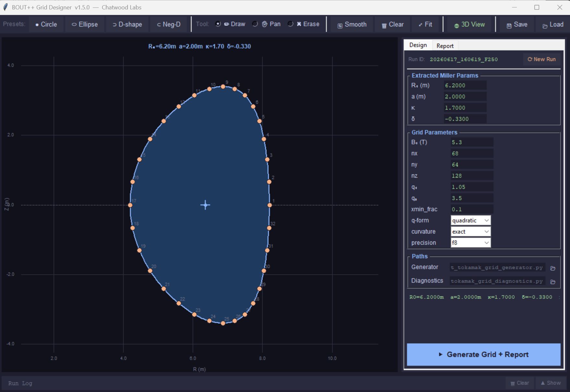Select the Draw tool radio button
The image size is (570, 392).
[218, 24]
